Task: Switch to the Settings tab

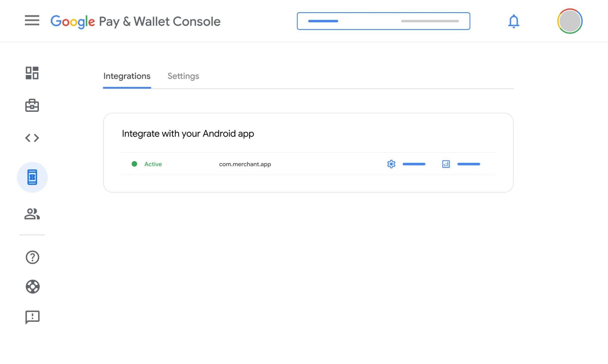Action: (183, 76)
